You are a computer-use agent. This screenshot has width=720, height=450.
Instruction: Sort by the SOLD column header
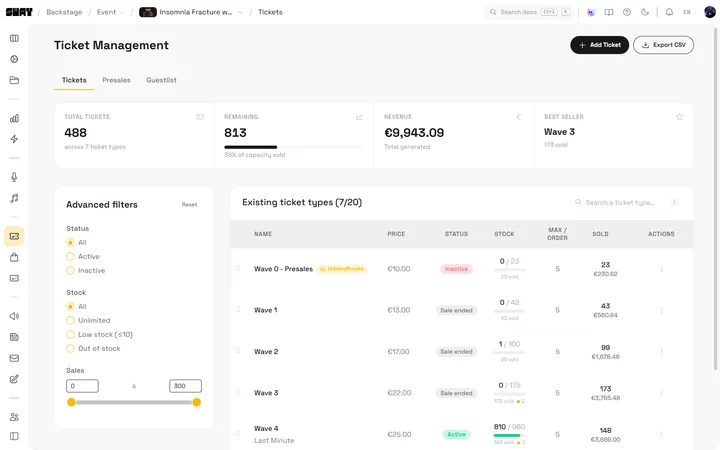[600, 234]
